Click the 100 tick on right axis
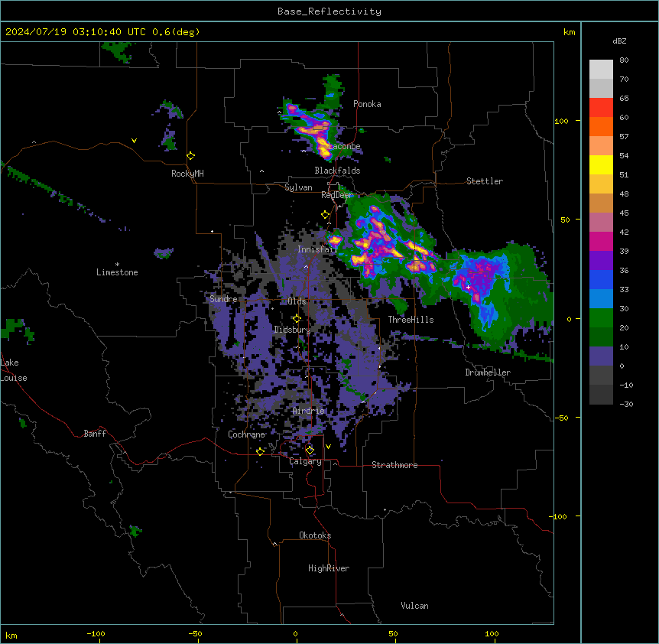Screen dimensions: 659x644 tap(561, 122)
